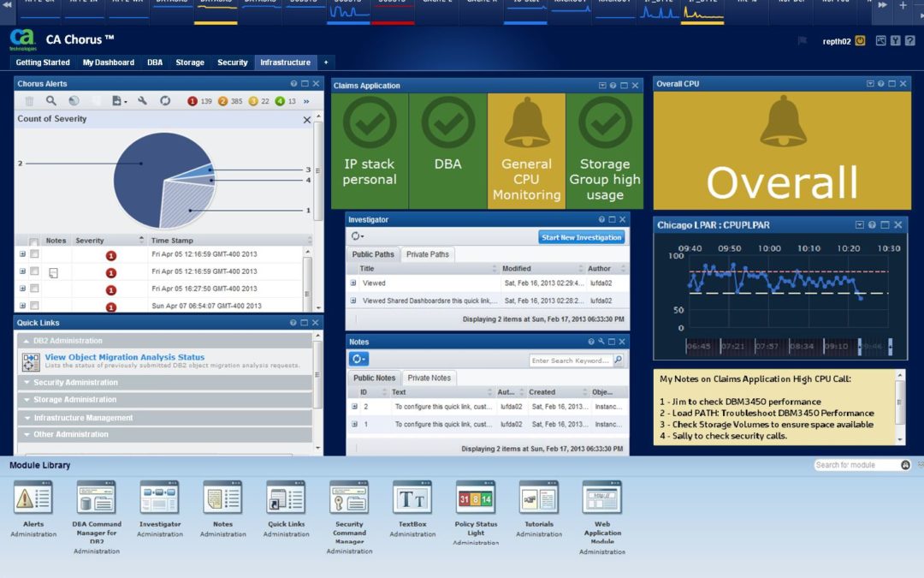This screenshot has height=578, width=924.
Task: Filter alerts by orange severity 385 badge
Action: (230, 101)
